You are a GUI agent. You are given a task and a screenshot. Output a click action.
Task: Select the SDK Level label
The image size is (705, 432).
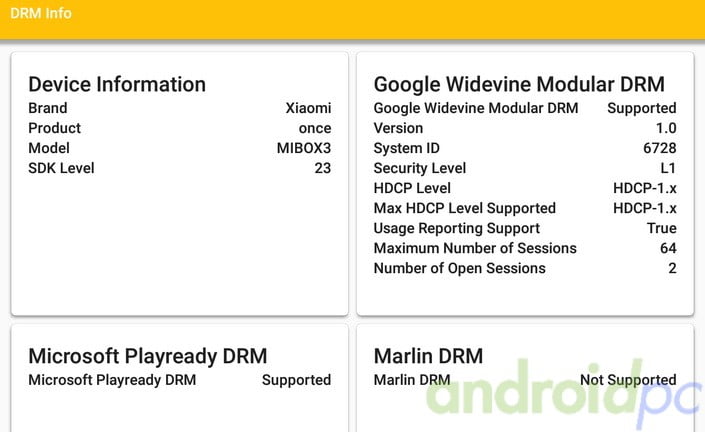(61, 168)
